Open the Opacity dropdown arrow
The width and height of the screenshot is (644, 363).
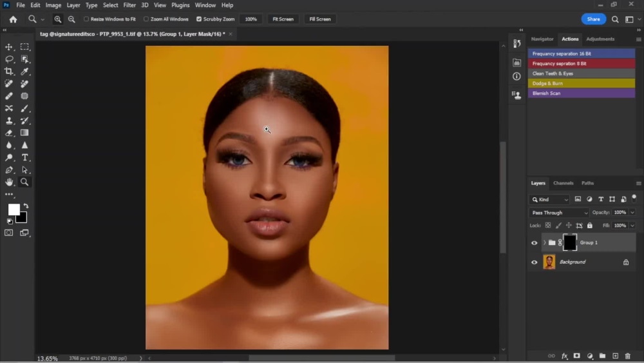click(x=632, y=213)
